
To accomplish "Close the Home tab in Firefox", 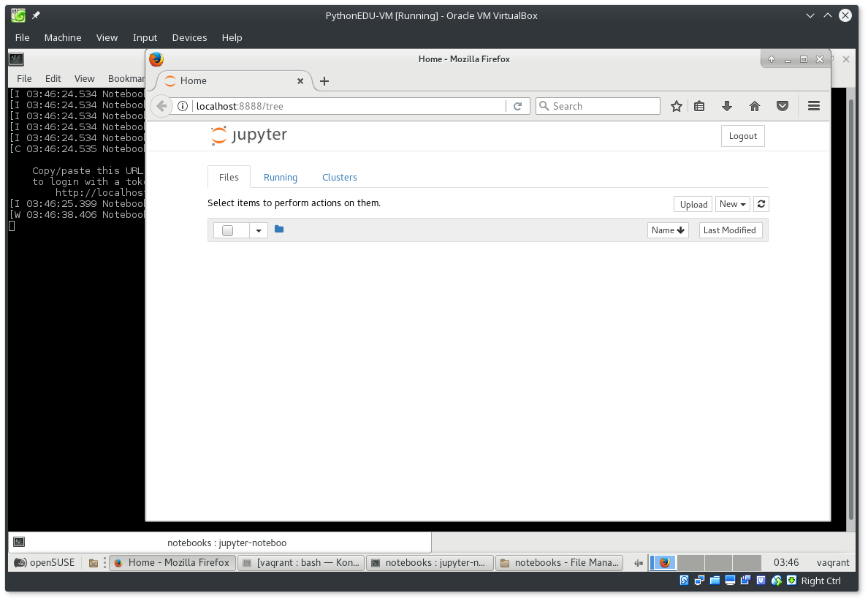I will 300,81.
